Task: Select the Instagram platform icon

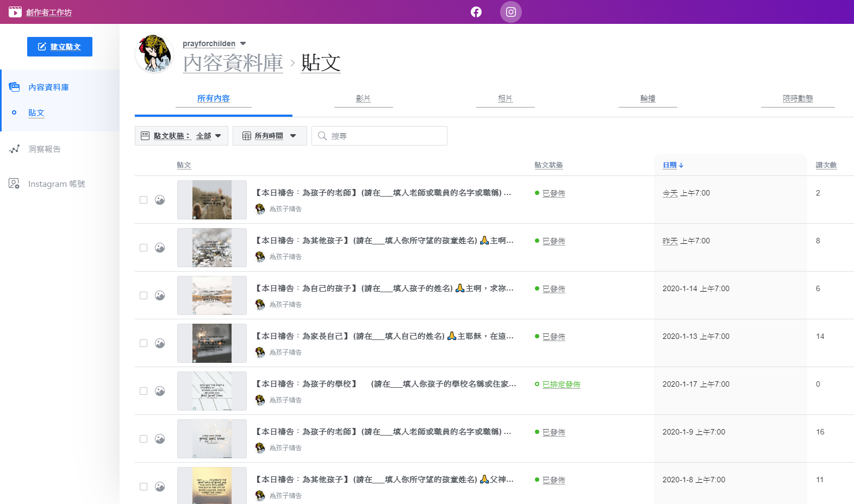Action: [510, 12]
